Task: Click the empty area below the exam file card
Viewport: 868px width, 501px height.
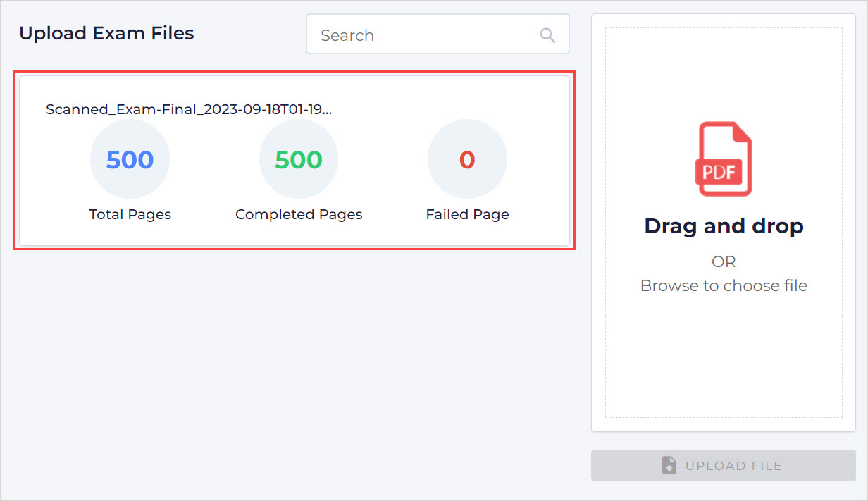Action: pos(294,366)
